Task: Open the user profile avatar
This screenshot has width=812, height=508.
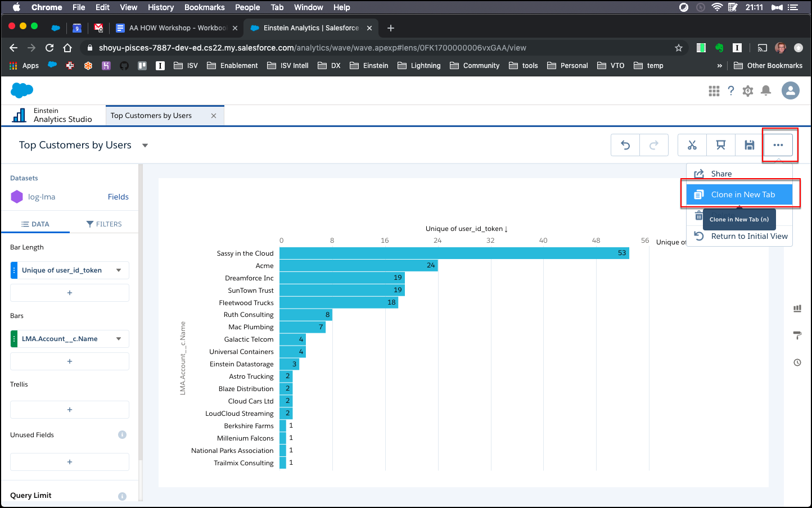Action: [791, 90]
